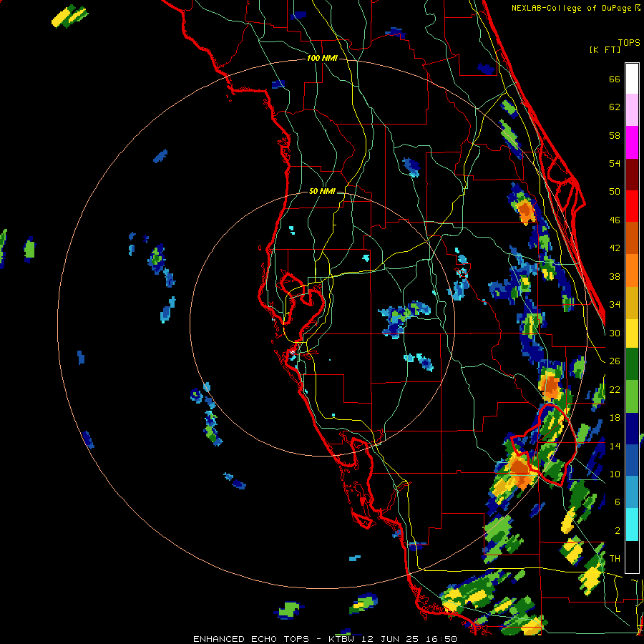
Task: Select the TH label on the legend
Action: tap(615, 559)
